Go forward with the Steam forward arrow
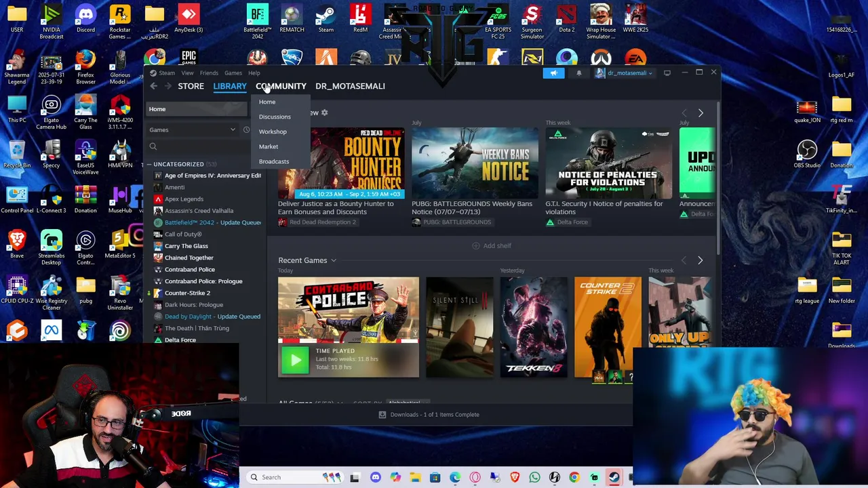 168,86
